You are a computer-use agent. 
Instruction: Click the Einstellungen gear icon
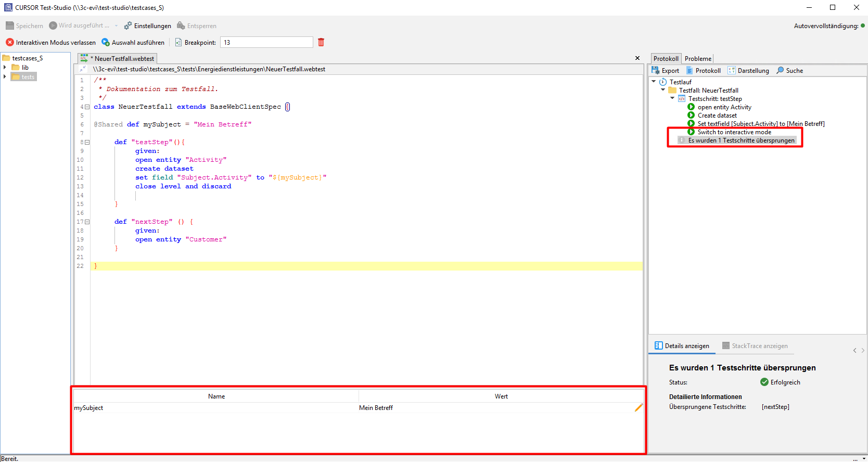click(x=128, y=25)
